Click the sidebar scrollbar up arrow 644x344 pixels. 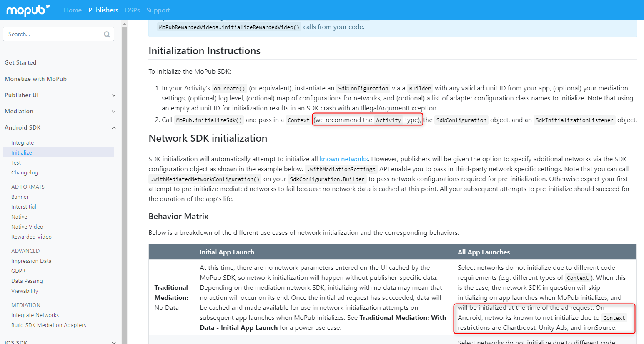(x=124, y=24)
